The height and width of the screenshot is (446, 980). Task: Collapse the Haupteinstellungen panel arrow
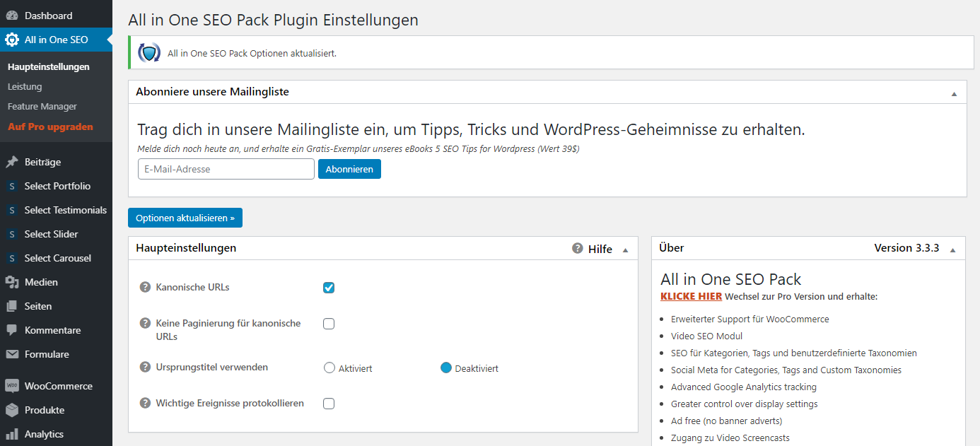pos(625,250)
